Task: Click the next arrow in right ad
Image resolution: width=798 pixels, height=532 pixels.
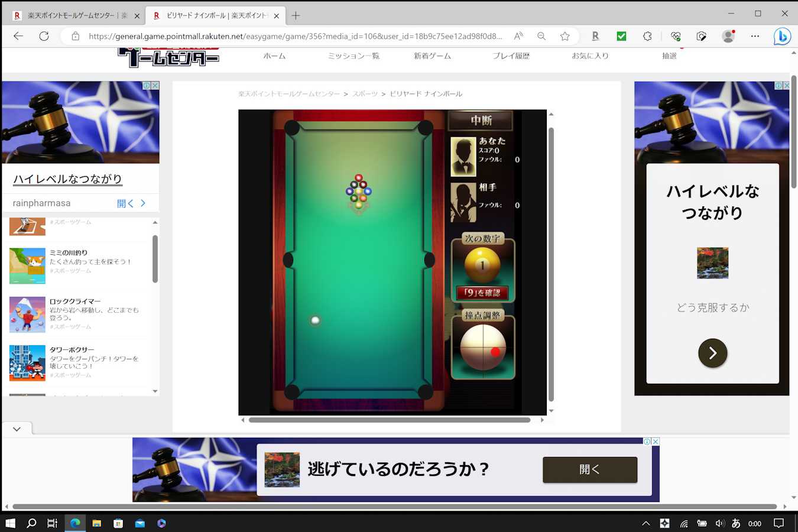Action: pos(712,353)
